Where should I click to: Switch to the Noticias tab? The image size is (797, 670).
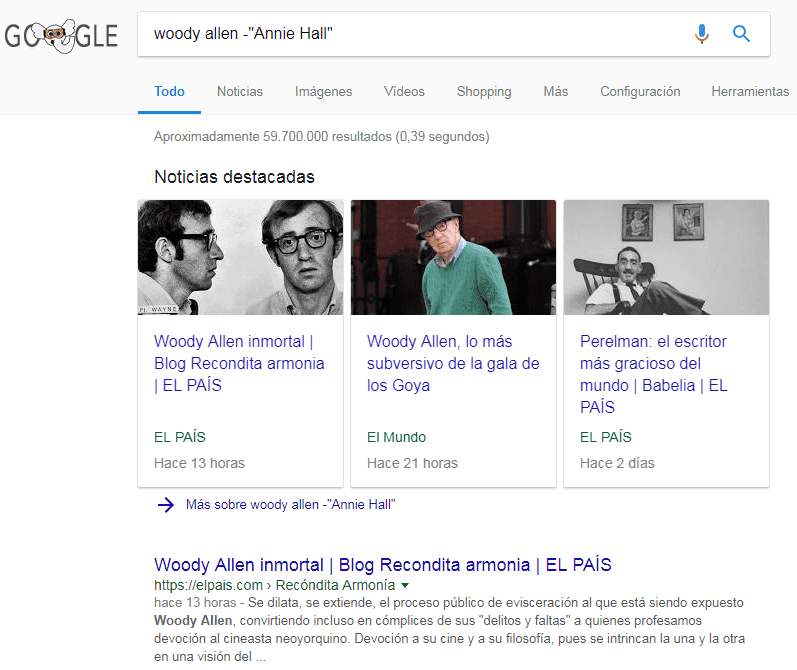coord(240,92)
